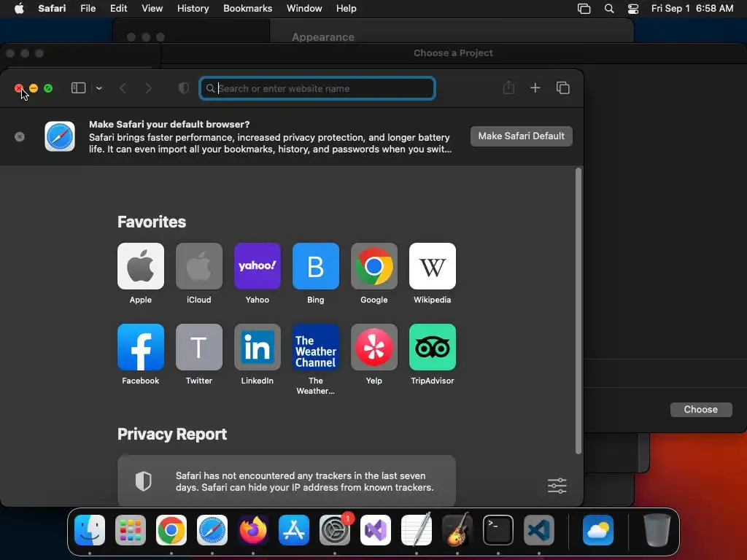747x560 pixels.
Task: Click the date and time in menu bar
Action: pyautogui.click(x=692, y=8)
